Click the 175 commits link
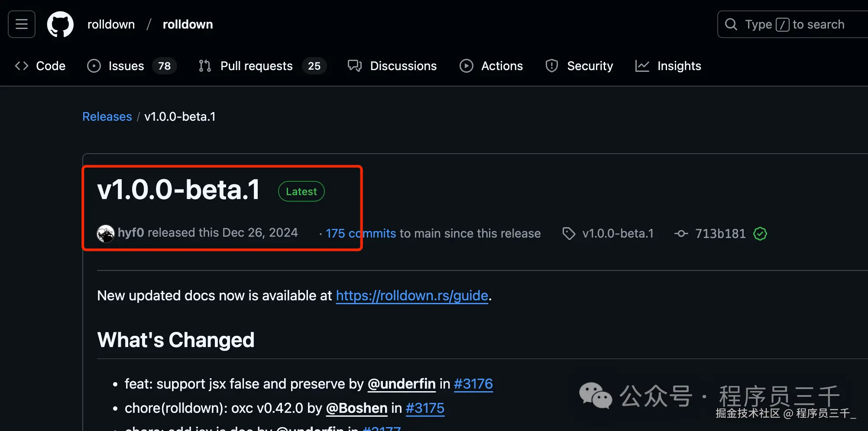This screenshot has height=431, width=868. [361, 234]
